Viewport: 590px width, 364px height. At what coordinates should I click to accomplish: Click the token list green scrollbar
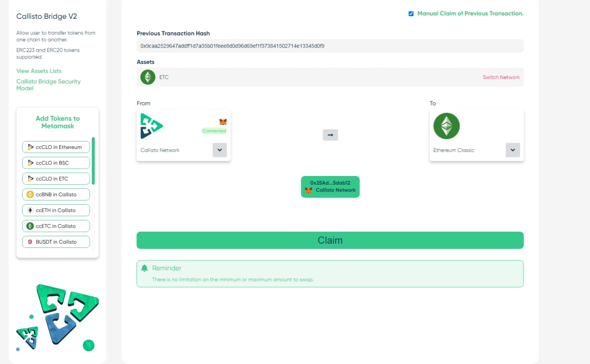pyautogui.click(x=94, y=161)
